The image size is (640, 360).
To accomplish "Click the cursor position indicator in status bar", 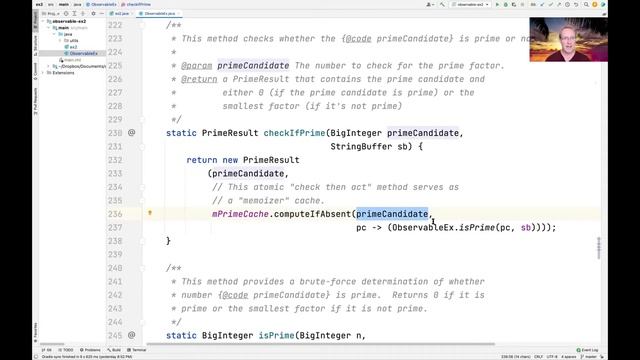I will pos(516,356).
